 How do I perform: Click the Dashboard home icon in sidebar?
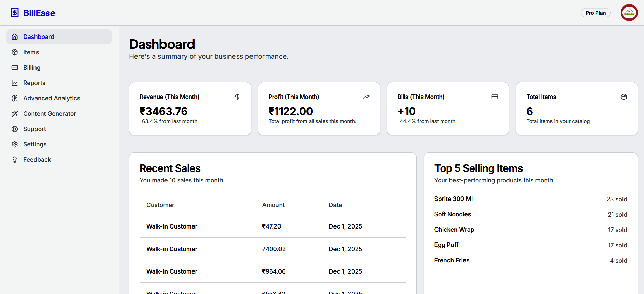15,37
